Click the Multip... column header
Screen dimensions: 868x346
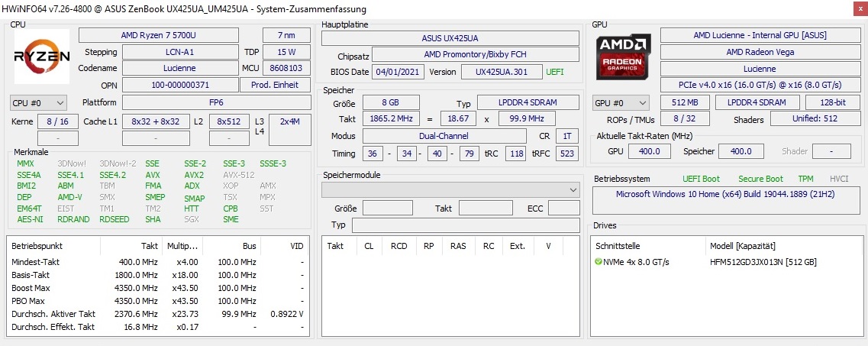click(x=182, y=246)
